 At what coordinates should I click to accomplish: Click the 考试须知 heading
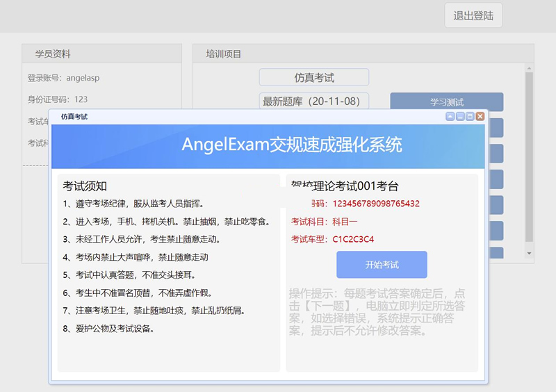pyautogui.click(x=85, y=186)
